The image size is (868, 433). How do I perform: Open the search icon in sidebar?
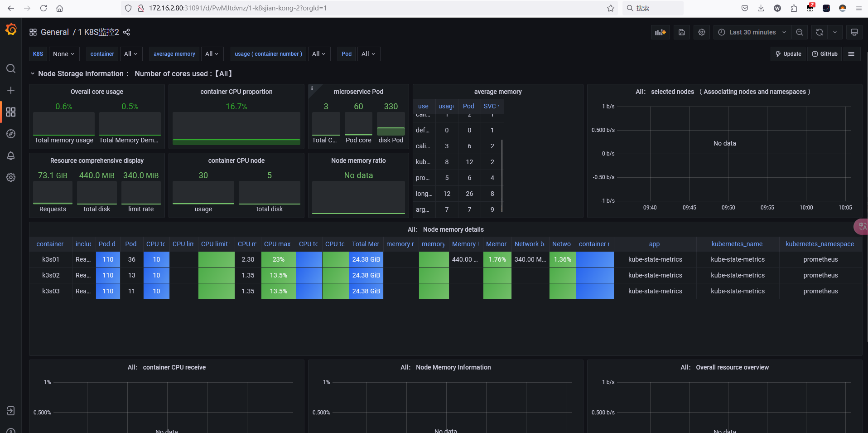click(11, 68)
